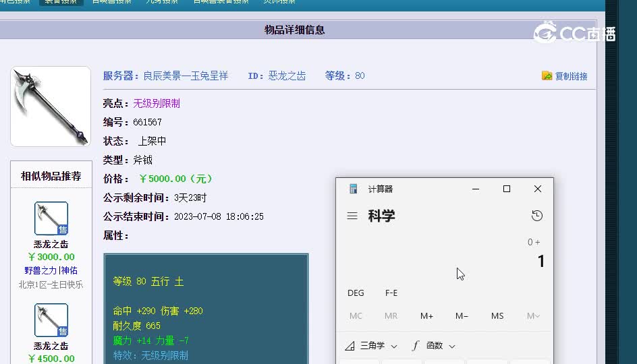Click the 野兽之力 |神佑 link
This screenshot has width=637, height=364.
[51, 271]
